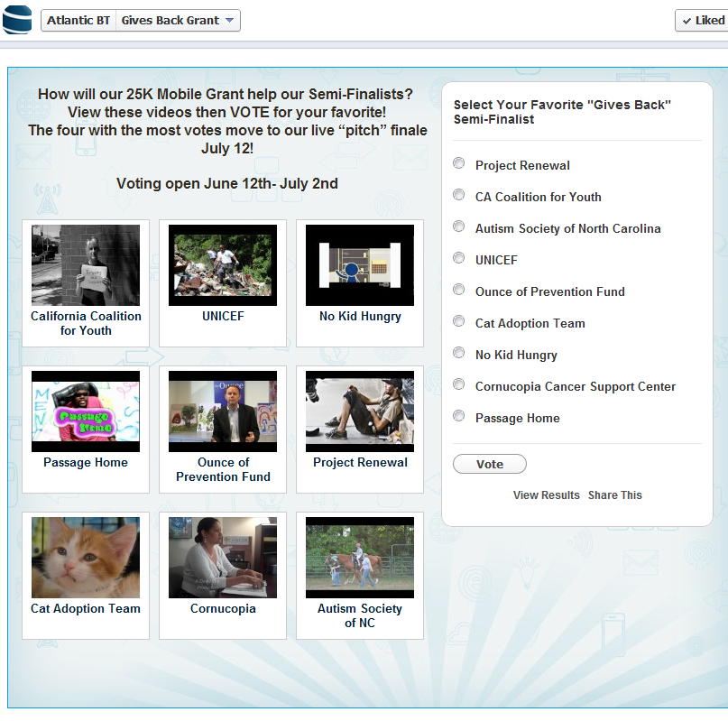This screenshot has height=721, width=728.
Task: Click the Autism Society of NC caption
Action: click(360, 615)
